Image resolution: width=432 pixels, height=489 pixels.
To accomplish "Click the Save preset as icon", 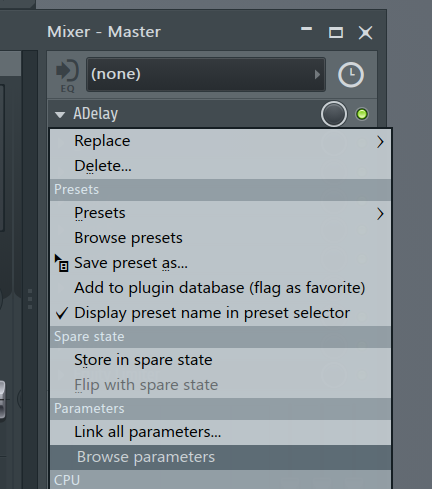I will [62, 263].
